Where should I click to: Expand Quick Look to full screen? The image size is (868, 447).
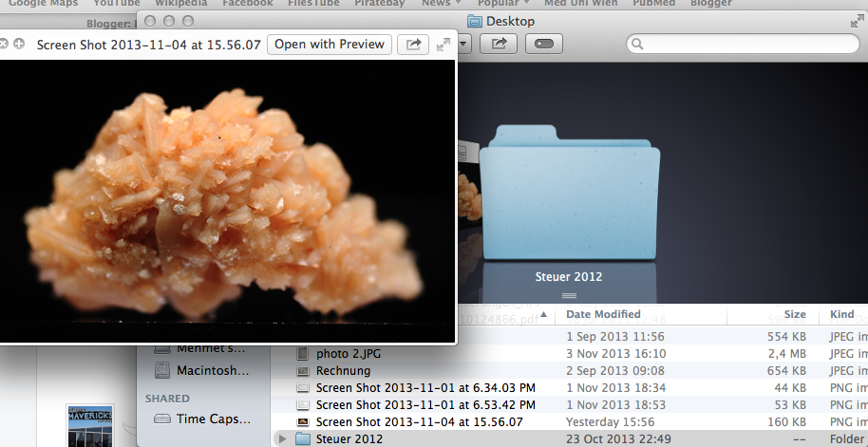[443, 45]
